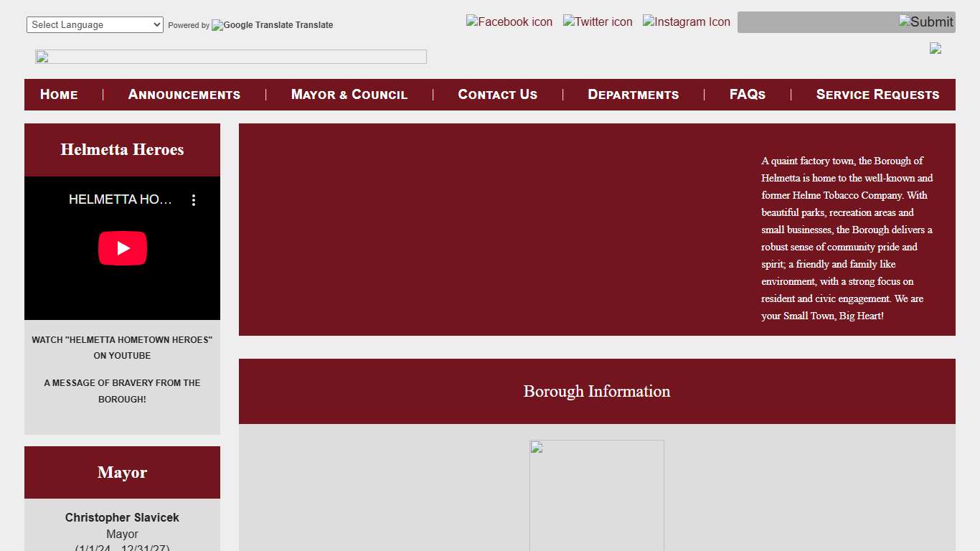Open the Twitter icon link
Viewport: 980px width, 551px height.
coord(598,22)
